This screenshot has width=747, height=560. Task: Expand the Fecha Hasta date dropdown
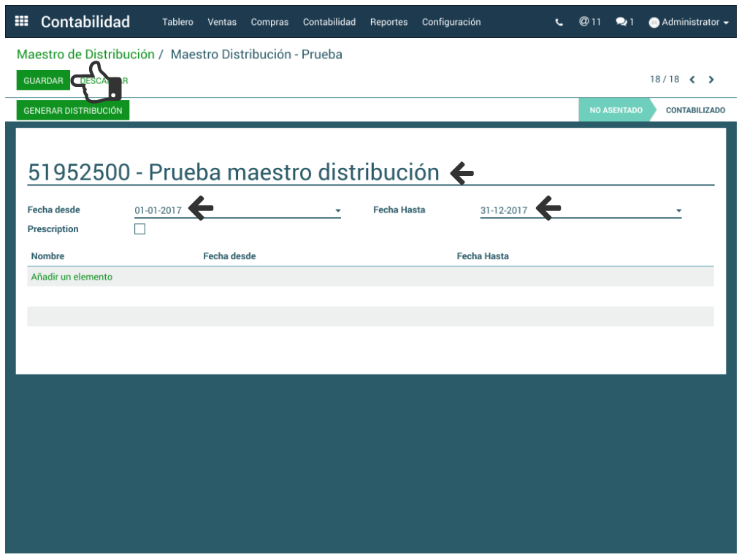pos(678,211)
